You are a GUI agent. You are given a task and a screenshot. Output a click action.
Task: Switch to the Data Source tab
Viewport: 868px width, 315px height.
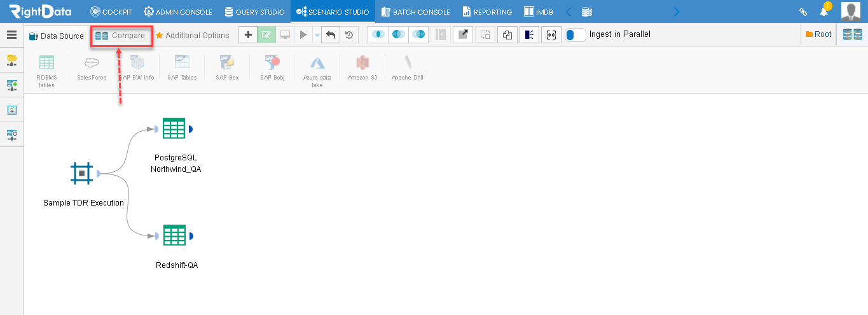pos(57,36)
